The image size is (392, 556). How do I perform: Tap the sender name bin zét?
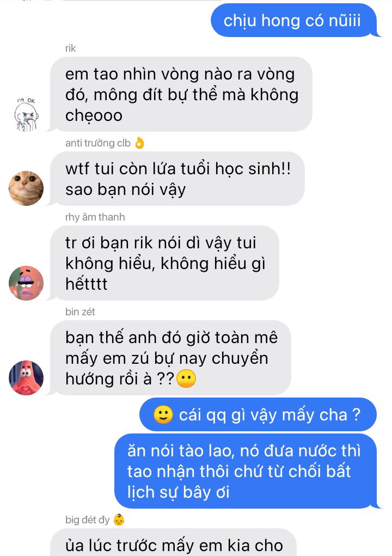click(x=80, y=311)
